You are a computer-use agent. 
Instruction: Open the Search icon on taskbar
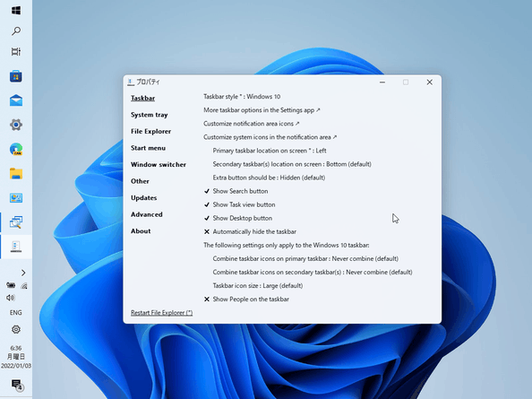coord(16,31)
